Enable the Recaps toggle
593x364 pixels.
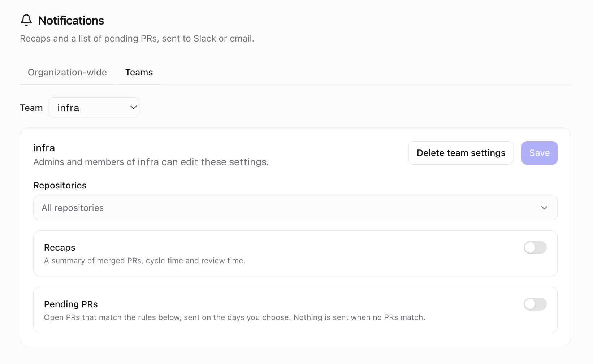(535, 247)
